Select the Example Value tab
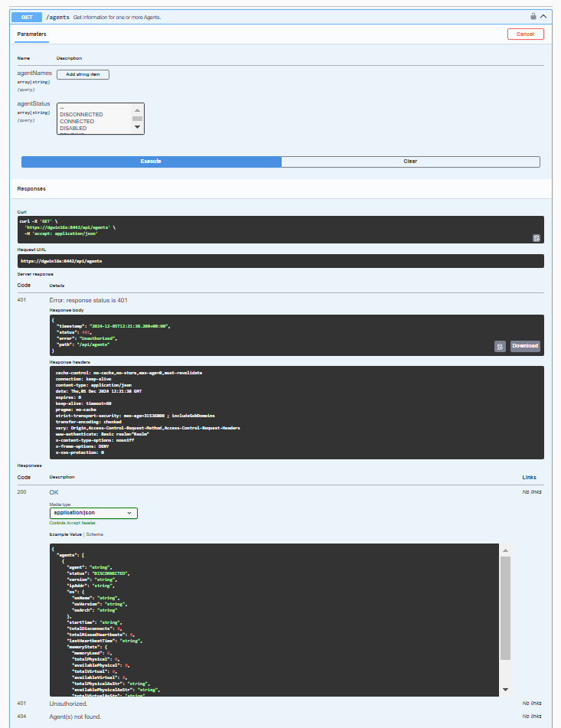 point(66,534)
